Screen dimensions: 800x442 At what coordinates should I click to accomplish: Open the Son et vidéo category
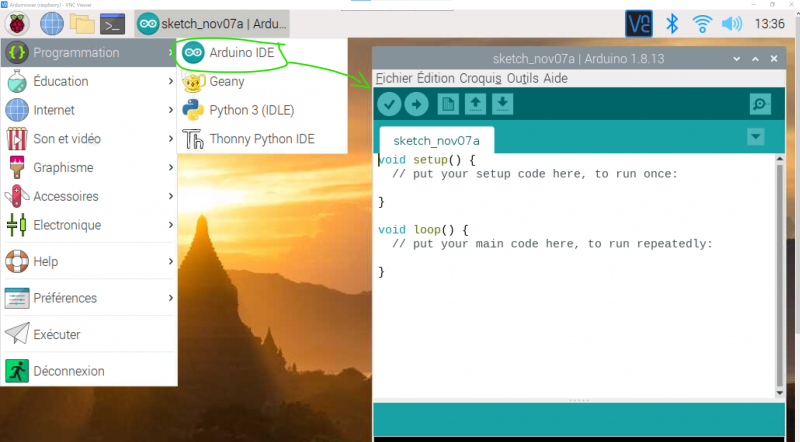point(89,139)
